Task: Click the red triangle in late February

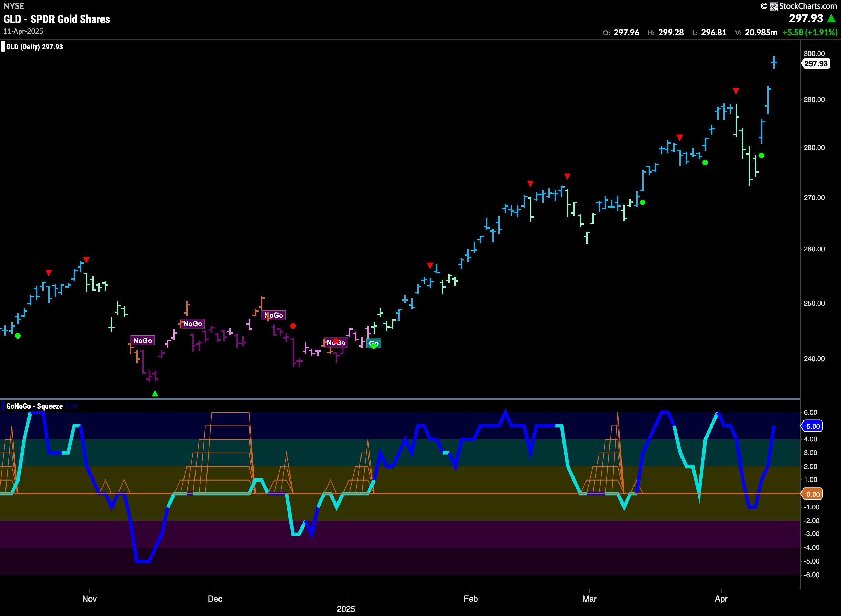Action: tap(567, 176)
